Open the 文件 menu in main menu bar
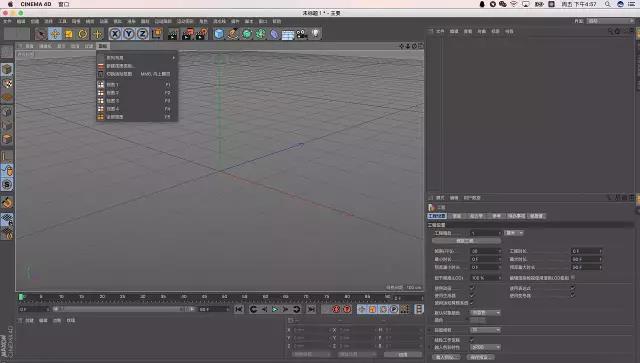Viewport: 640px width, 363px height. coord(7,21)
